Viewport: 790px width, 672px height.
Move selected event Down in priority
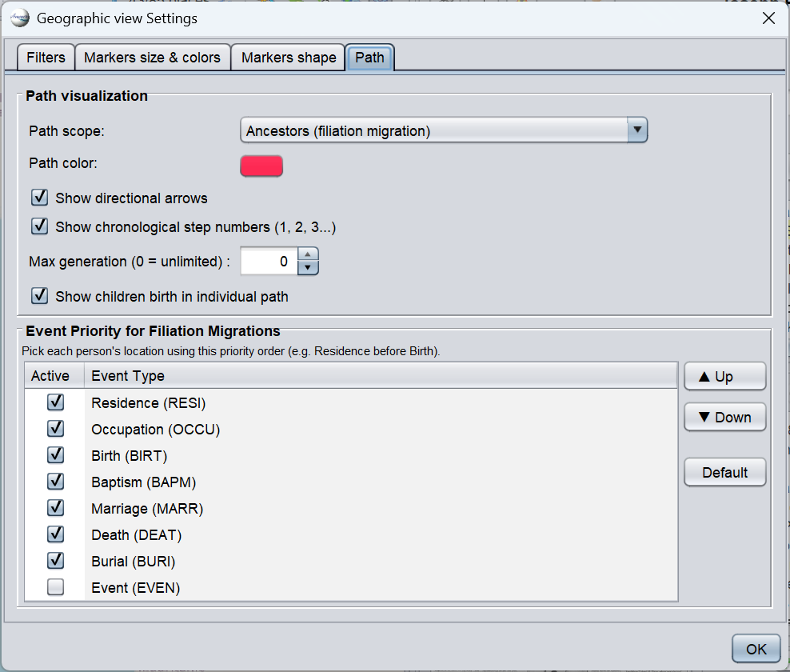(x=724, y=417)
